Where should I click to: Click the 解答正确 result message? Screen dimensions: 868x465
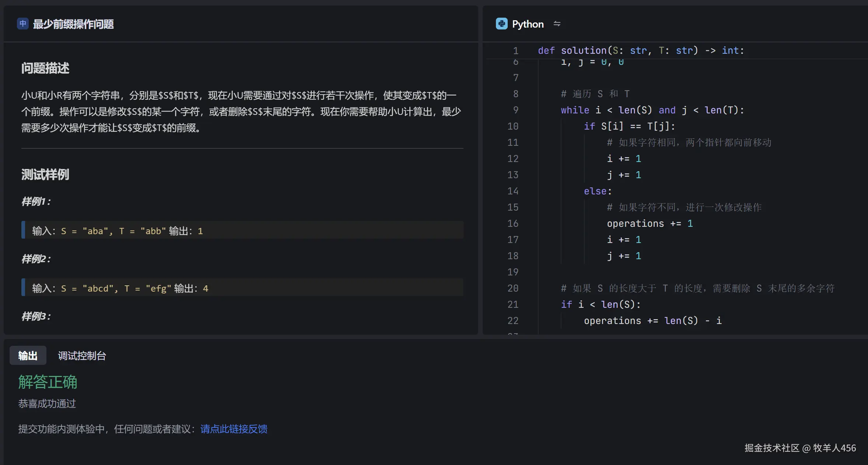pos(48,382)
